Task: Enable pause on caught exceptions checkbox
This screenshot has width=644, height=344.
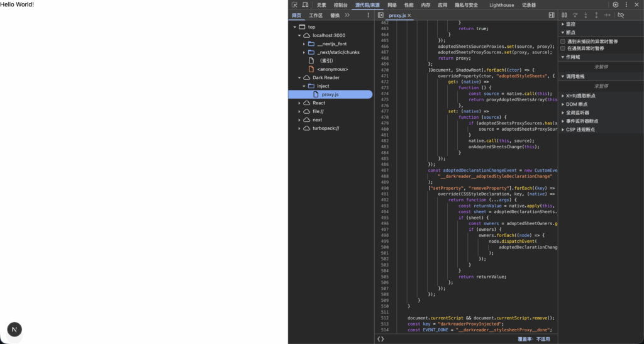Action: 563,48
